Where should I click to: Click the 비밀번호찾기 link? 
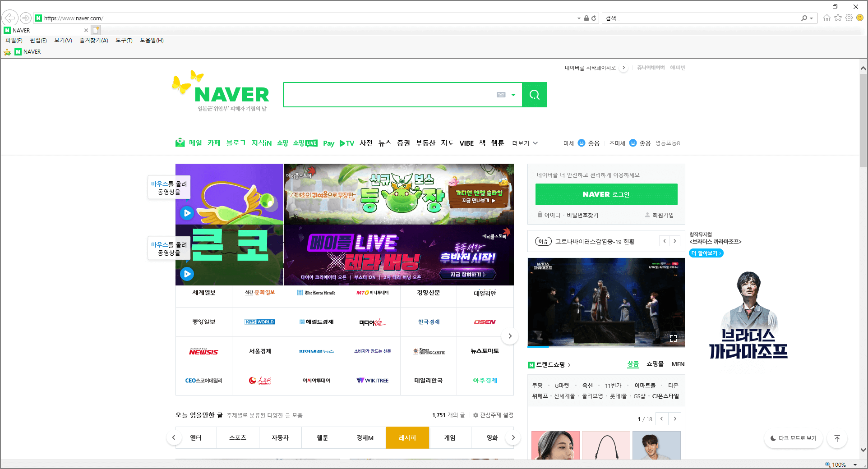(582, 215)
